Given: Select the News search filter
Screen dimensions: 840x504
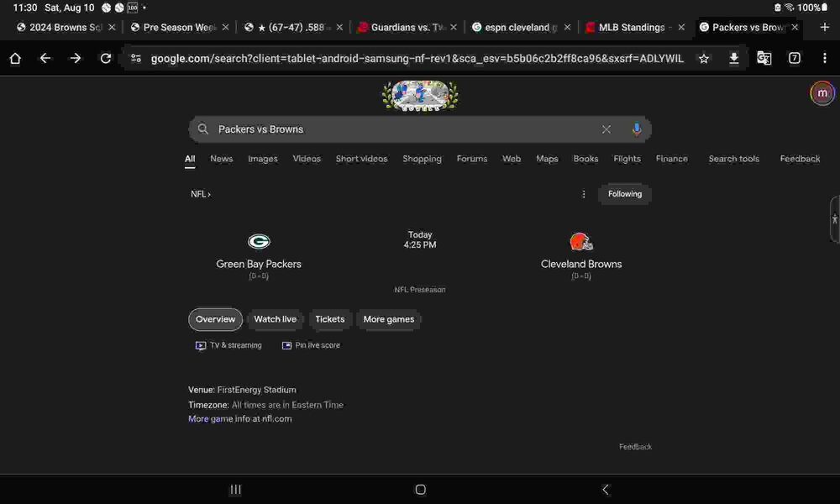Looking at the screenshot, I should [x=221, y=159].
